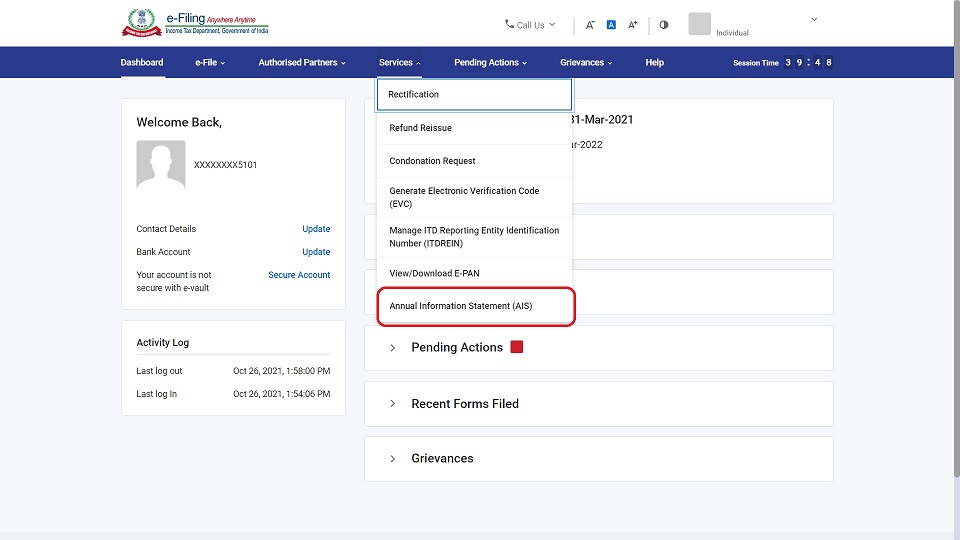This screenshot has height=540, width=960.
Task: Increase font size with A+ icon
Action: 633,25
